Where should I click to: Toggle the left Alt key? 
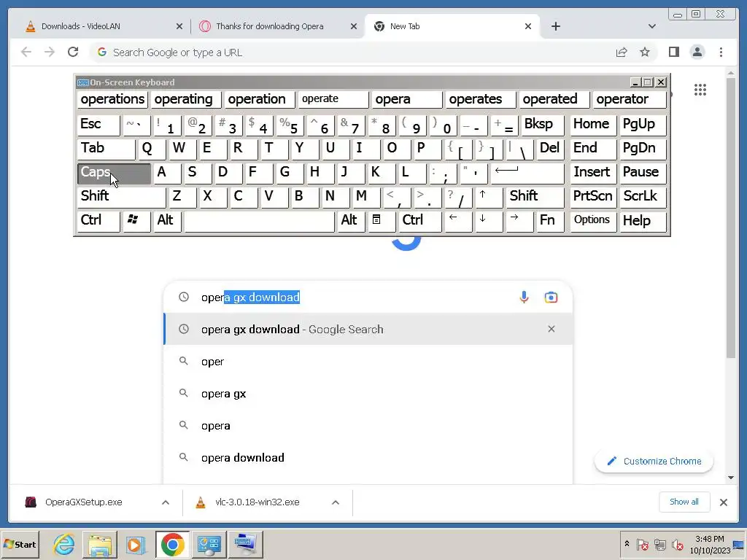click(x=168, y=220)
